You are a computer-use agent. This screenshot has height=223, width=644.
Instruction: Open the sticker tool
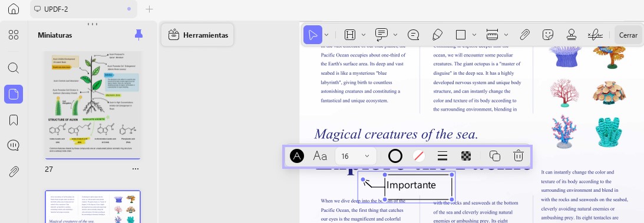pos(547,35)
